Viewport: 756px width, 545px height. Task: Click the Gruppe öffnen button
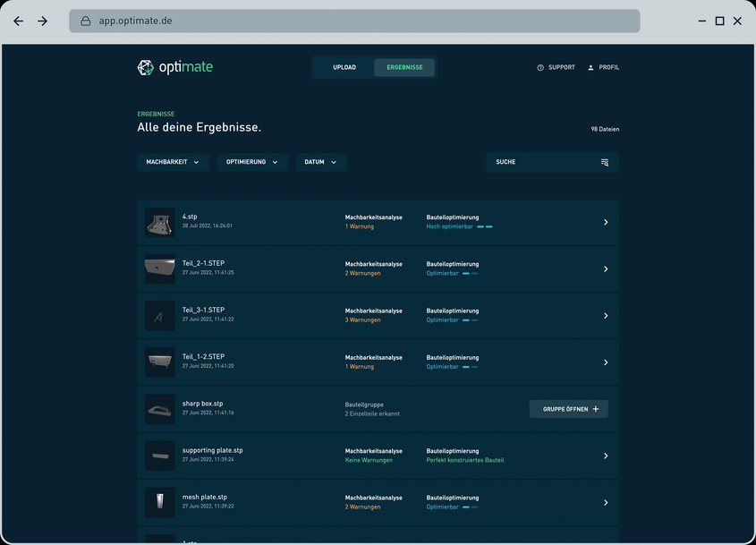568,409
